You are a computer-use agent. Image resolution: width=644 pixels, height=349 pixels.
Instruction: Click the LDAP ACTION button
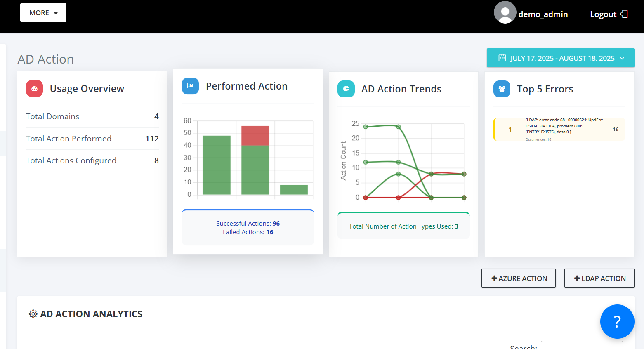click(599, 278)
